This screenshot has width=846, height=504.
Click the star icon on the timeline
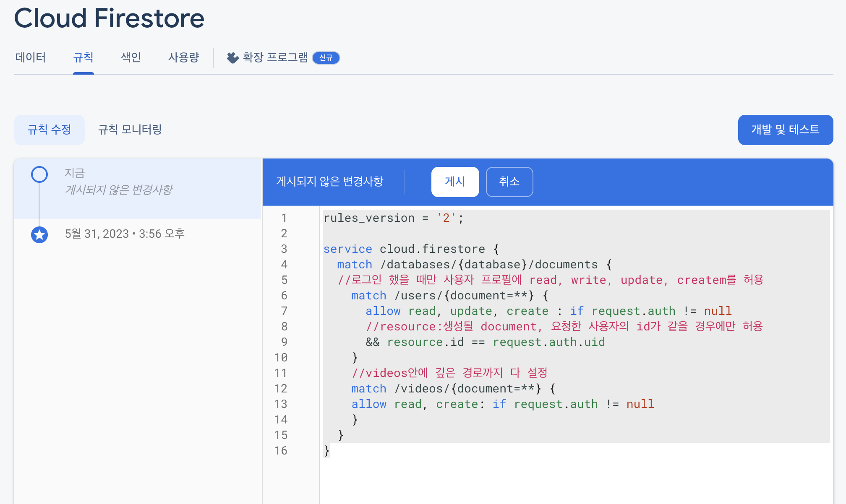click(x=39, y=234)
